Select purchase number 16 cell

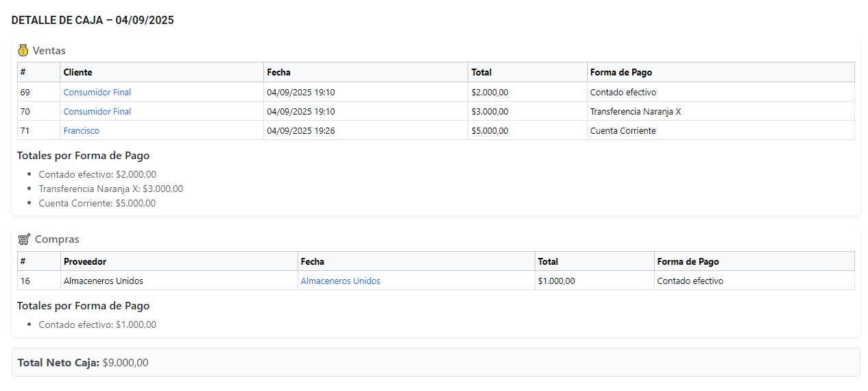[x=25, y=281]
